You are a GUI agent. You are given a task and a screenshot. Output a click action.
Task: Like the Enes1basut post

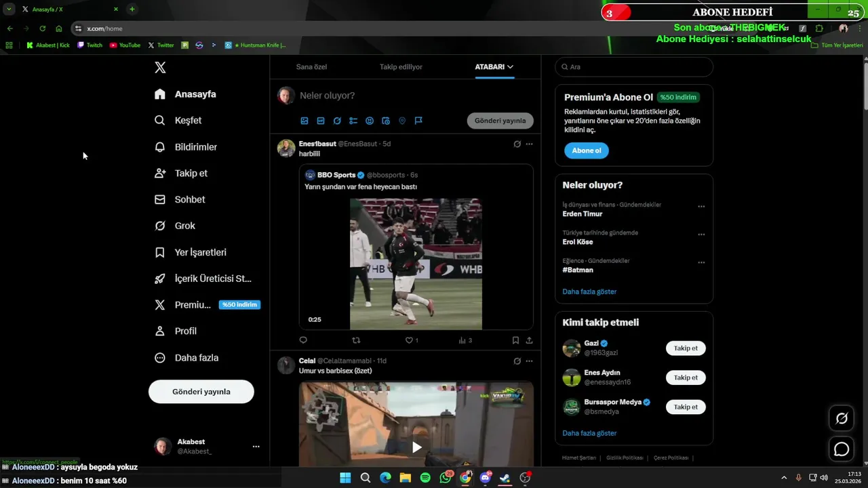(x=409, y=340)
